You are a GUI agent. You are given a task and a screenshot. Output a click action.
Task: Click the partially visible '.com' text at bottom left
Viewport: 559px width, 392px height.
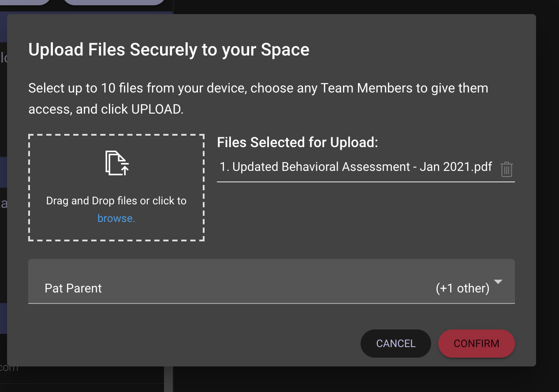[9, 367]
